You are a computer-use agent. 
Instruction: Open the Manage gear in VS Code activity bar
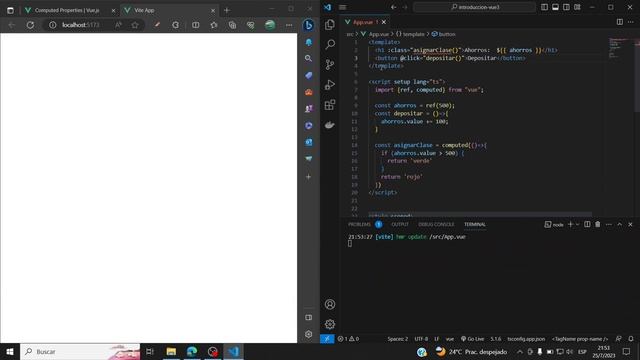(330, 324)
